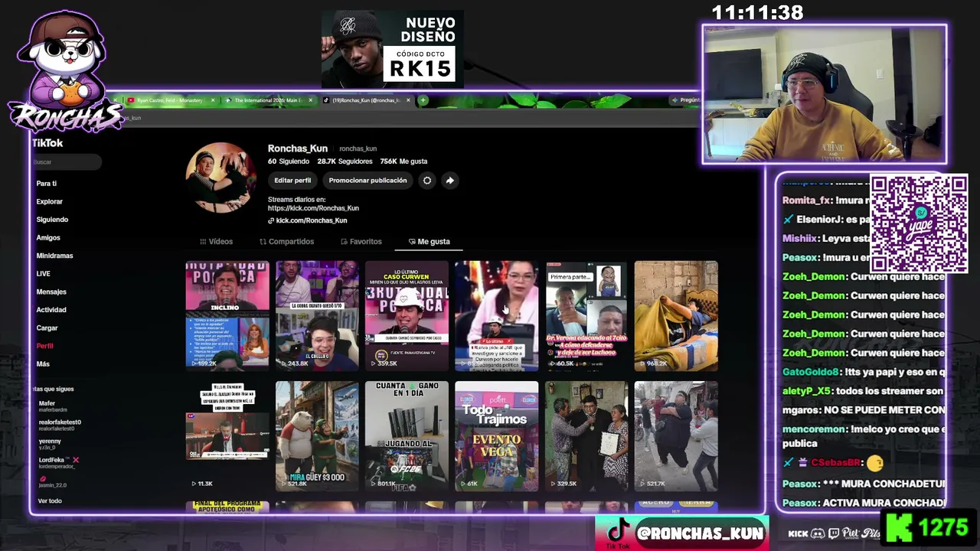Click the @RONCHAS_KUN TikTok handle banner
The image size is (980, 551).
click(x=682, y=533)
